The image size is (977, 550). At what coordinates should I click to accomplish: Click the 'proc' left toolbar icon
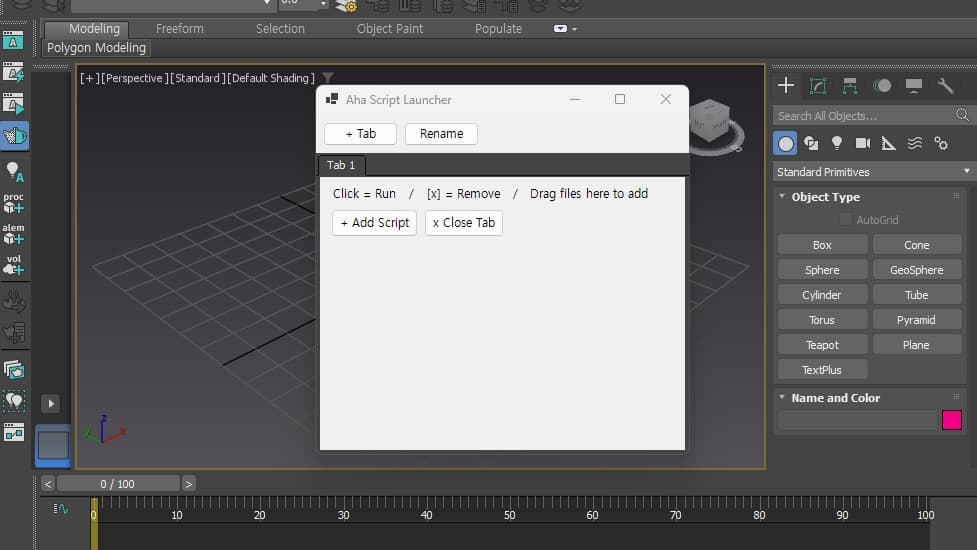tap(13, 203)
